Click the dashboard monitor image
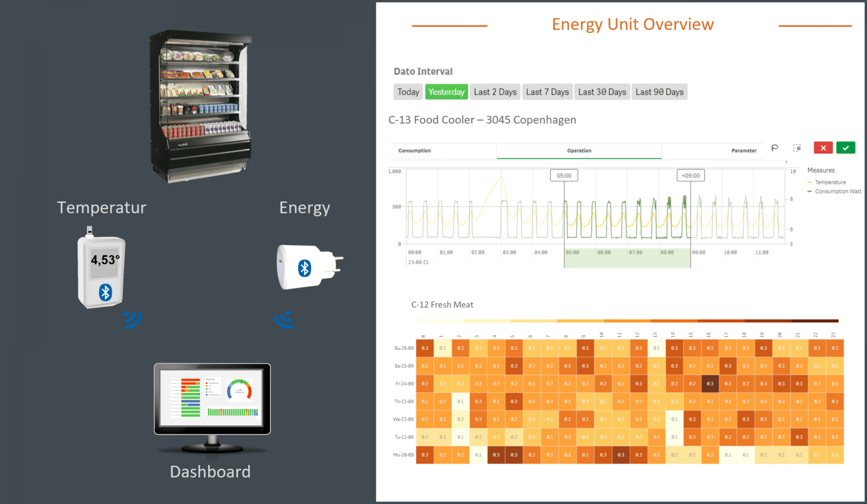 (x=212, y=407)
